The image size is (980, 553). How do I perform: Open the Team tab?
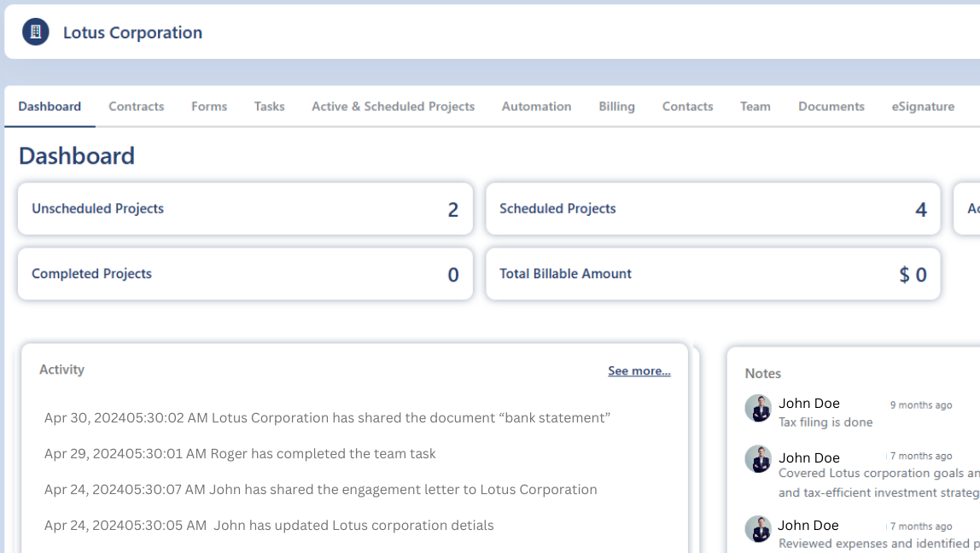click(x=755, y=107)
